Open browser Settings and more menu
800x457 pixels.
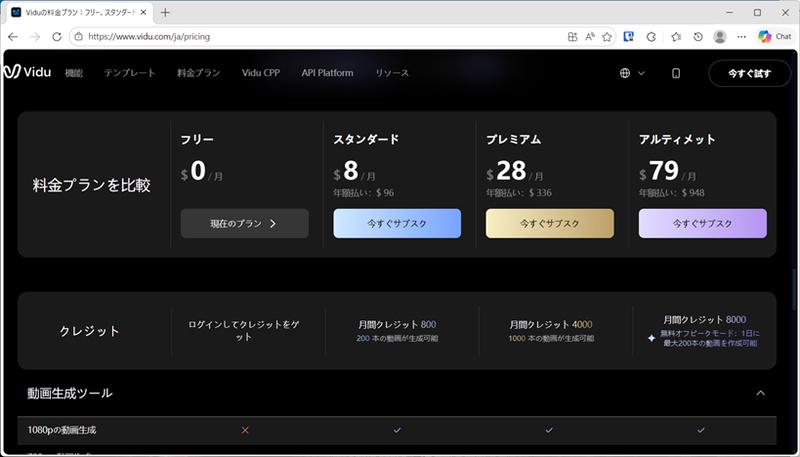pos(742,37)
